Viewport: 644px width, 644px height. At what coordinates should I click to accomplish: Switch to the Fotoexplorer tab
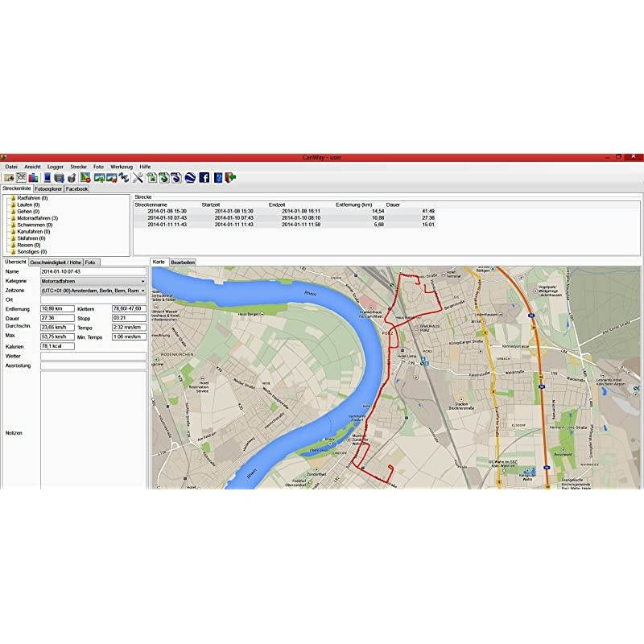(47, 188)
